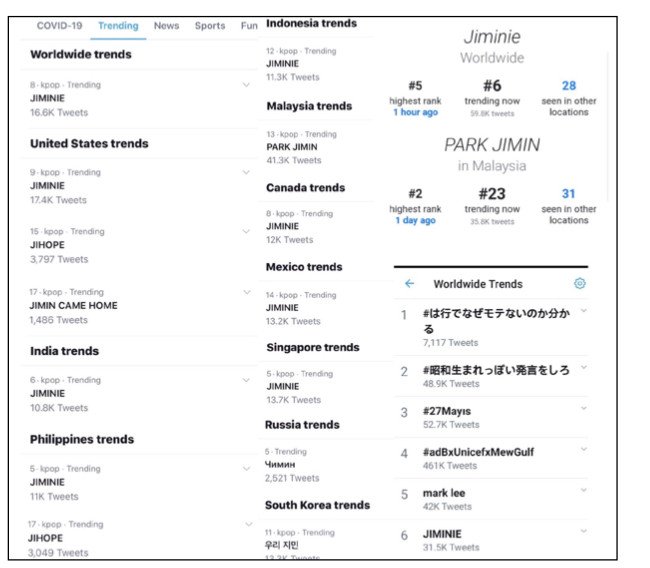Expand chevron for JIMINIE 17.4K Tweets
The image size is (650, 568).
click(246, 172)
